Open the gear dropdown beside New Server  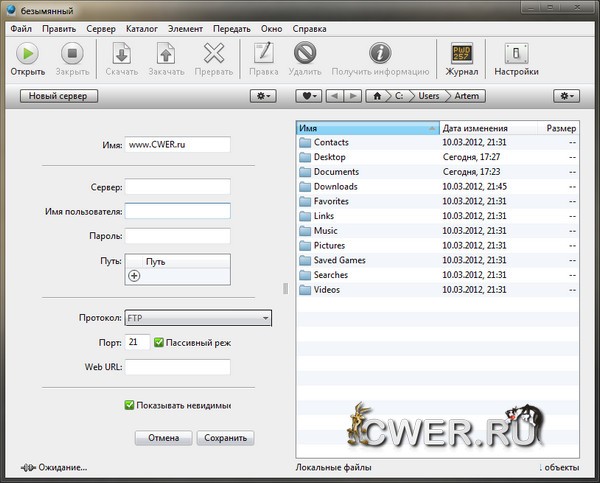click(x=263, y=96)
